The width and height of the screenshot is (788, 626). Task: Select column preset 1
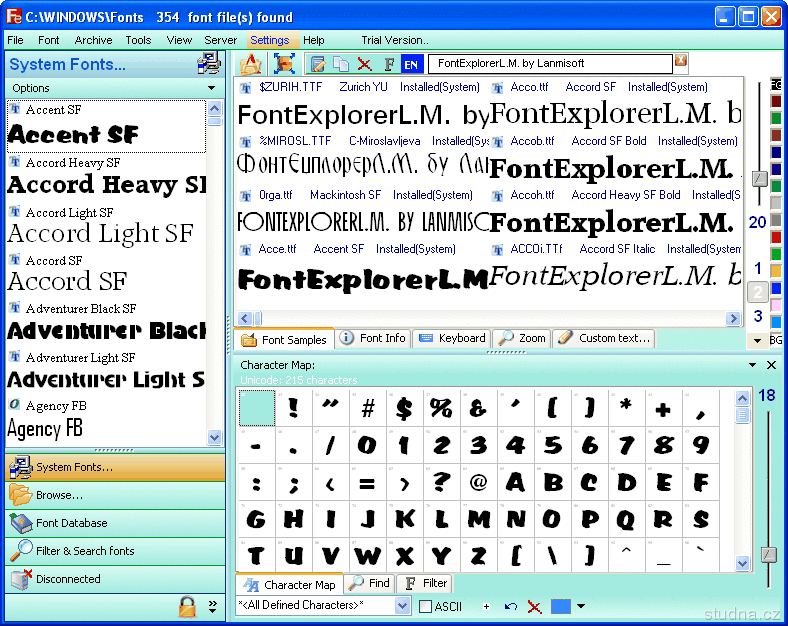pyautogui.click(x=758, y=269)
